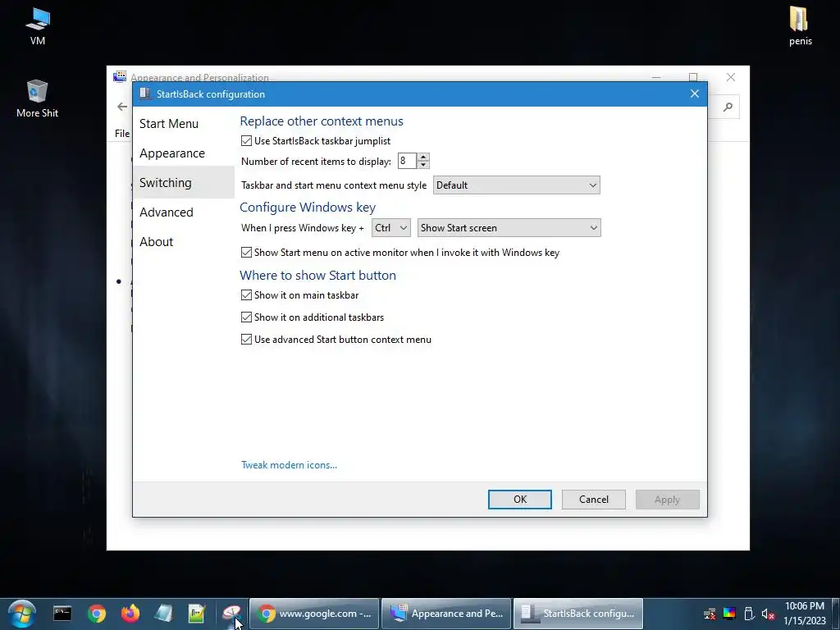840x630 pixels.
Task: Open the green notepad icon on the taskbar
Action: tap(197, 614)
